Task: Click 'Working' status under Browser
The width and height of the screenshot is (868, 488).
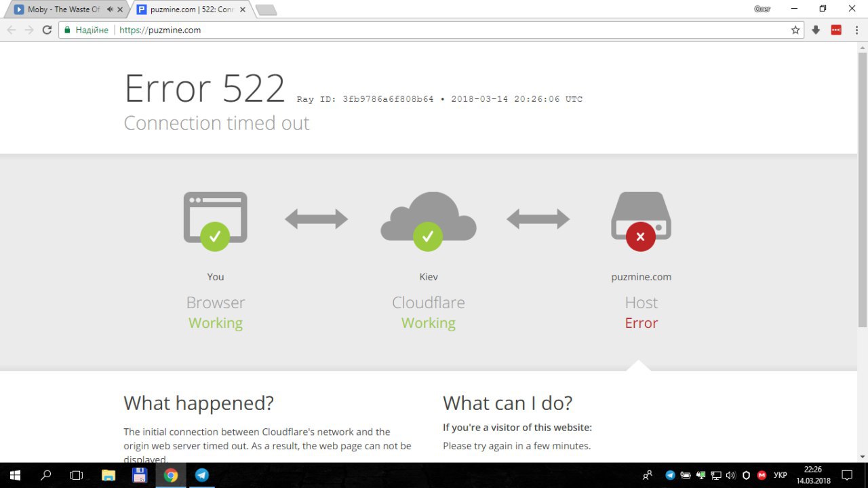Action: [216, 323]
